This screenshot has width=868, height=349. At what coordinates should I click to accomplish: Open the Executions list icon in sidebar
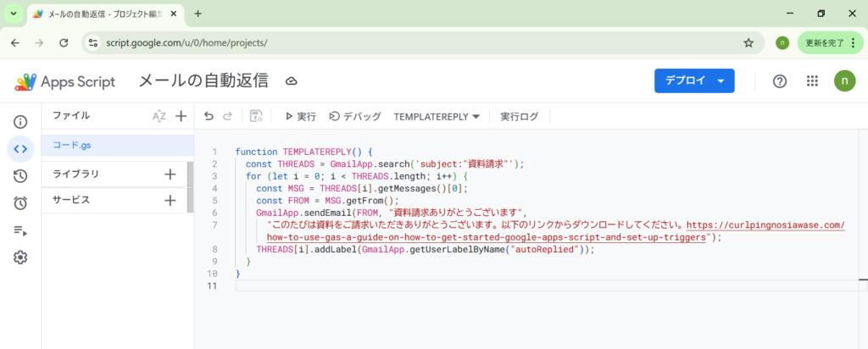[x=20, y=230]
